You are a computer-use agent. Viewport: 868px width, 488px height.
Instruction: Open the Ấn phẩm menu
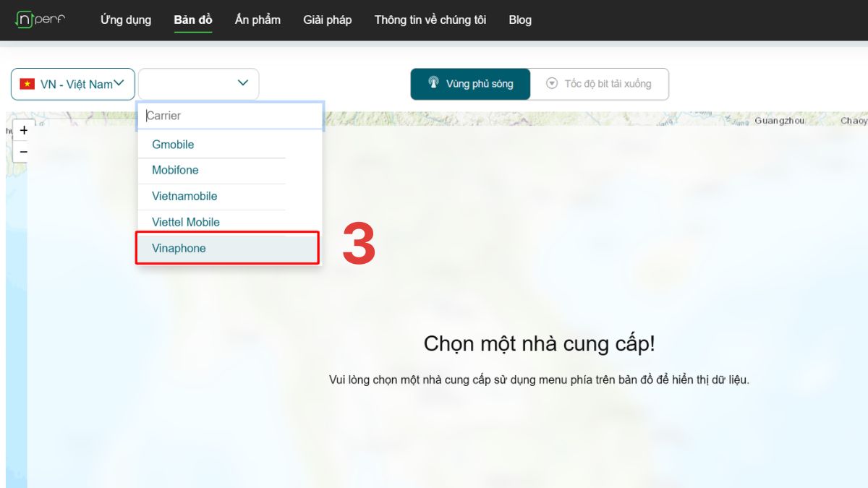click(x=258, y=20)
